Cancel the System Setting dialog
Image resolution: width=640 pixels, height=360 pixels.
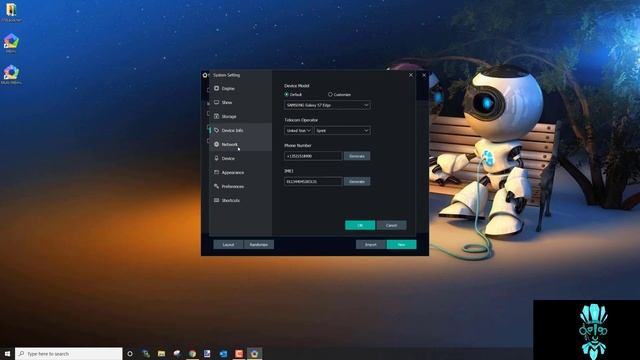[391, 225]
